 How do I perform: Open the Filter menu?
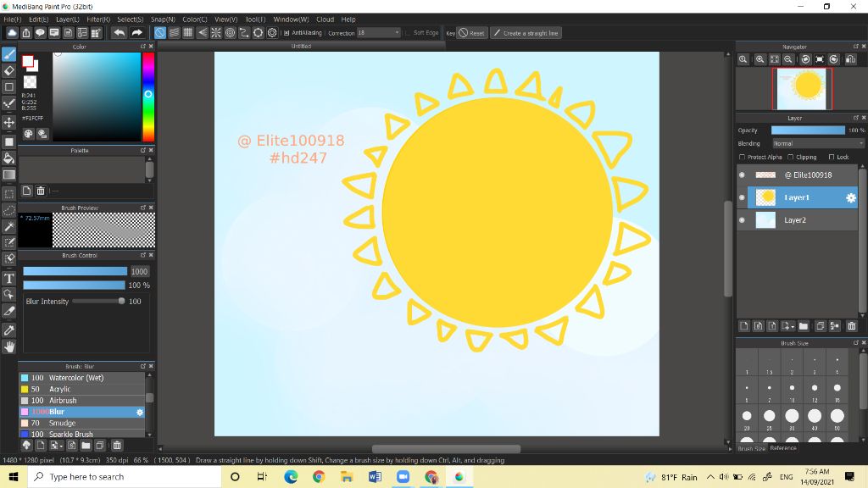pyautogui.click(x=98, y=19)
